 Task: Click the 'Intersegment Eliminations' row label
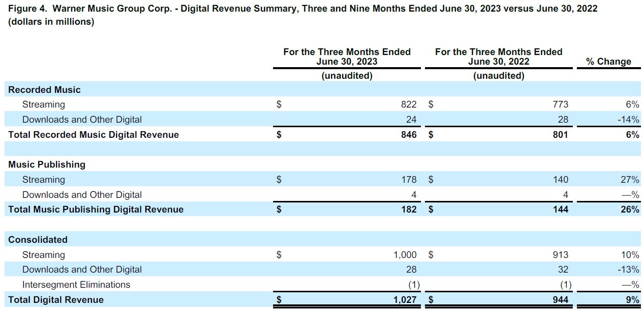[76, 285]
